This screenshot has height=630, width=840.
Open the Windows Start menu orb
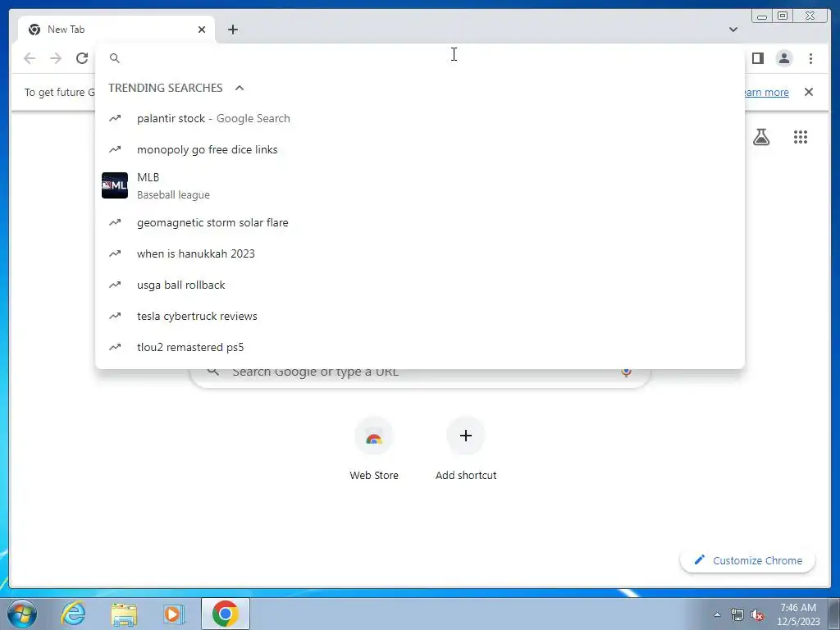click(22, 614)
